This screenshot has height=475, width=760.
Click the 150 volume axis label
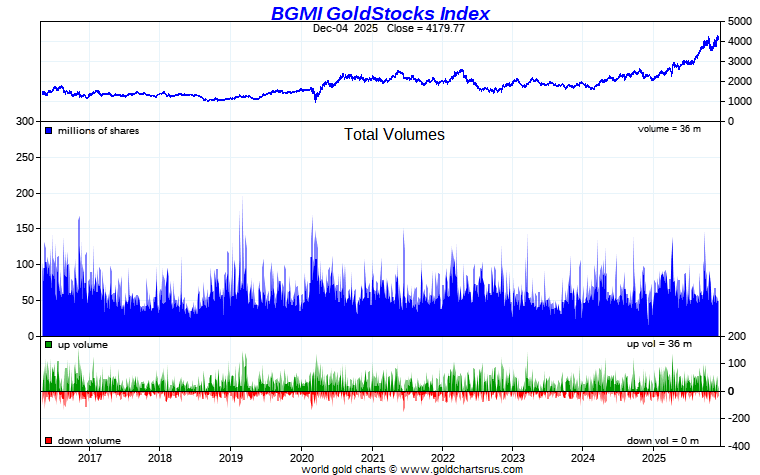(x=25, y=229)
